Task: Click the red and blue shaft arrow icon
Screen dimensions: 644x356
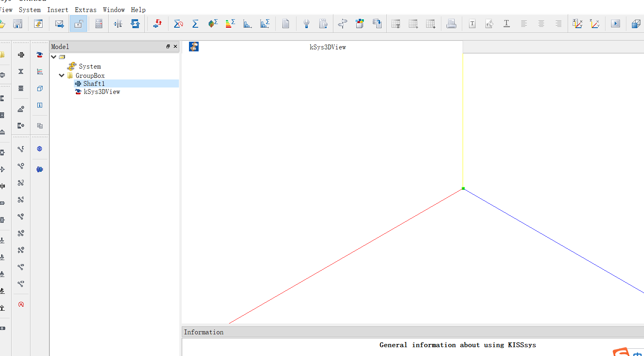Action: pos(157,24)
